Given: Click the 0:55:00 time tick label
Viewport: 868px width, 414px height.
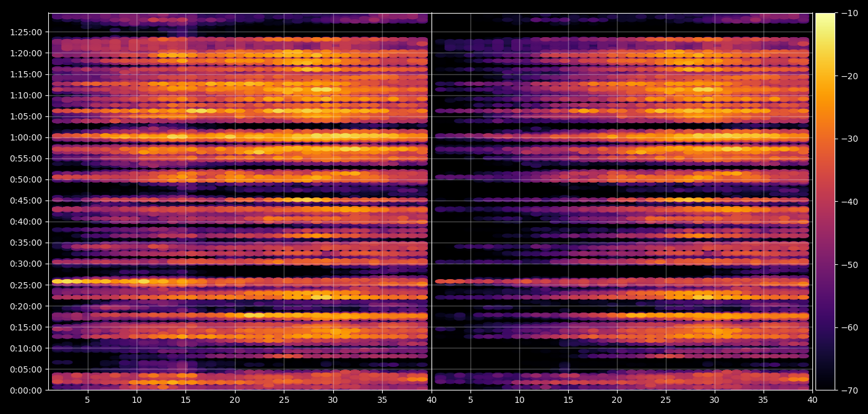Looking at the screenshot, I should [26, 158].
